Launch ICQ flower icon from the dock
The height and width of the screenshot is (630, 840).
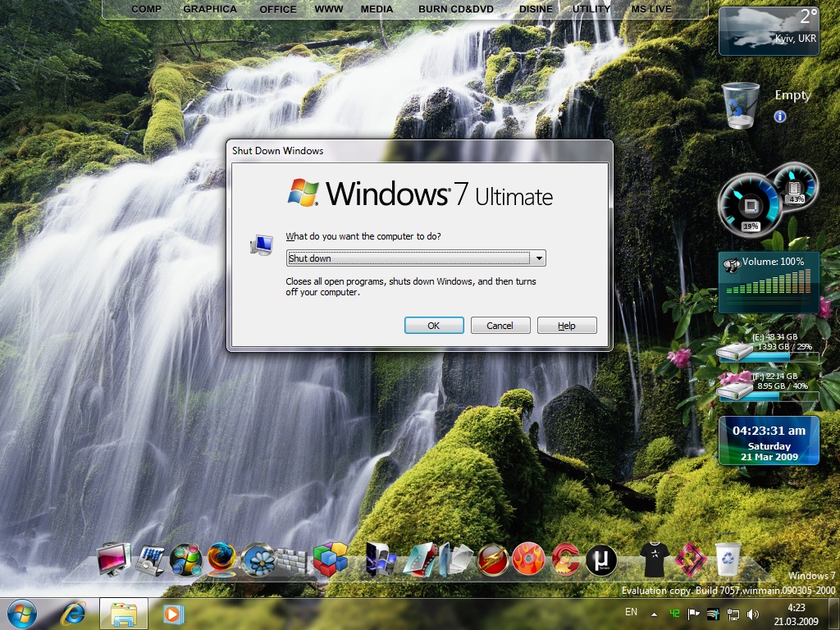click(x=258, y=559)
